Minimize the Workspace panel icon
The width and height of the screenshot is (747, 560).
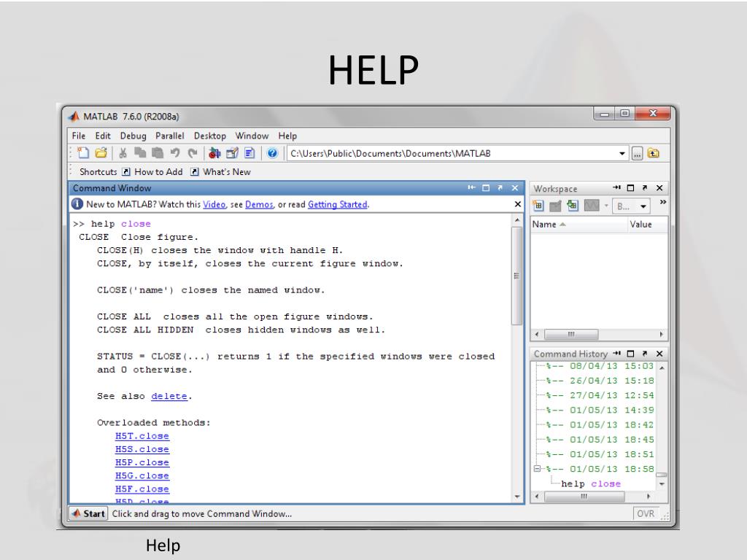tap(616, 188)
